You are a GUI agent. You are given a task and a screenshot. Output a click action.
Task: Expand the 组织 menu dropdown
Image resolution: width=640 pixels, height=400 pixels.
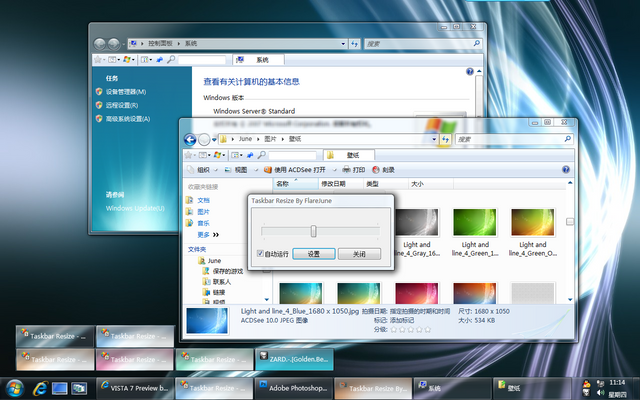point(216,170)
